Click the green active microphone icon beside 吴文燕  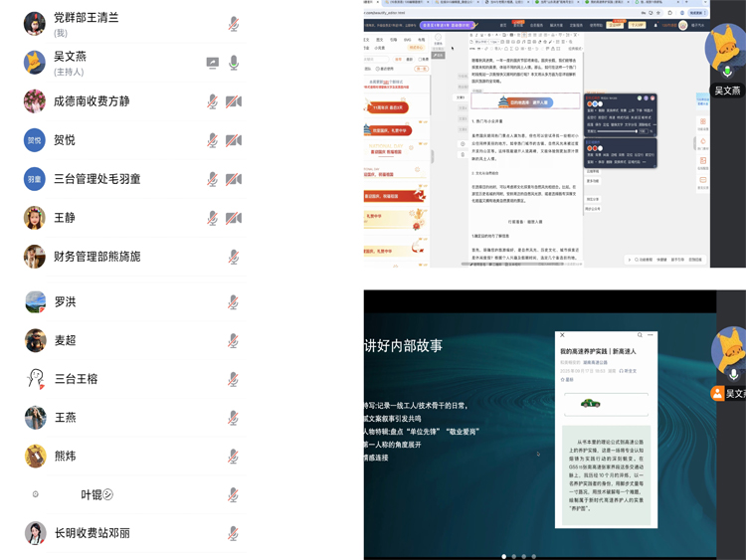[x=234, y=63]
